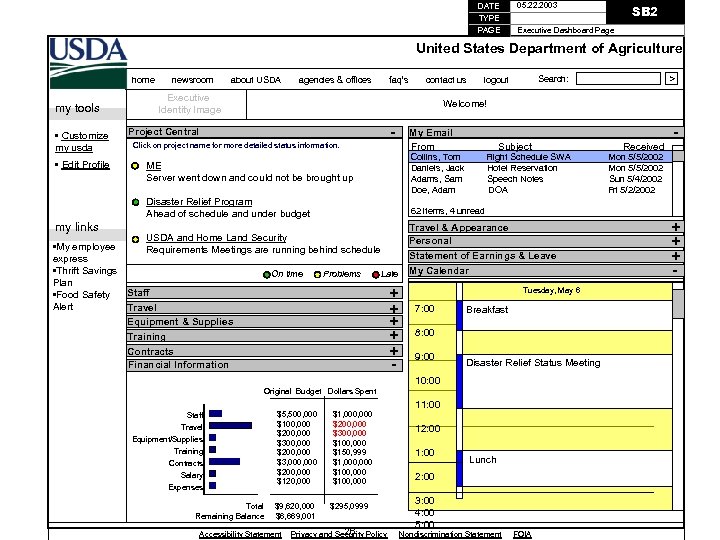Click the yellow dot beside USDA and Home Land Security
This screenshot has height=540, width=720.
(x=135, y=239)
